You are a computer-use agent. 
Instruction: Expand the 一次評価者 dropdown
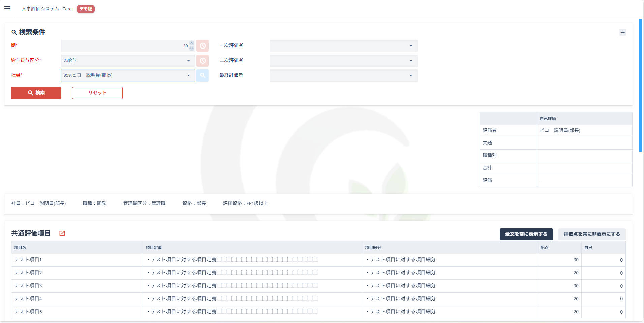point(411,46)
